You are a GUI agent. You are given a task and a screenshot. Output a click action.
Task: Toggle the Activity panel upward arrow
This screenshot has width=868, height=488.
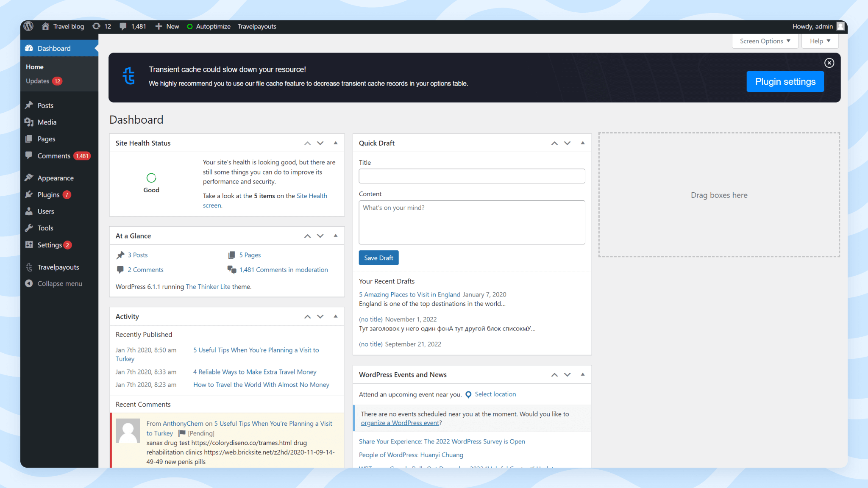(308, 316)
